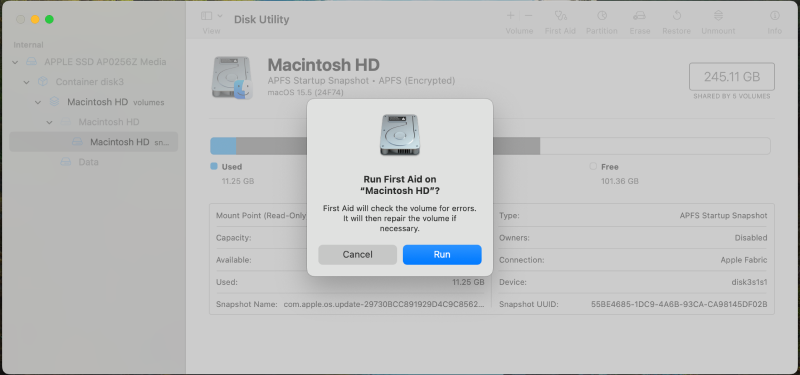The height and width of the screenshot is (375, 800).
Task: Click the APPLE SSD drive icon in sidebar
Action: click(x=32, y=62)
